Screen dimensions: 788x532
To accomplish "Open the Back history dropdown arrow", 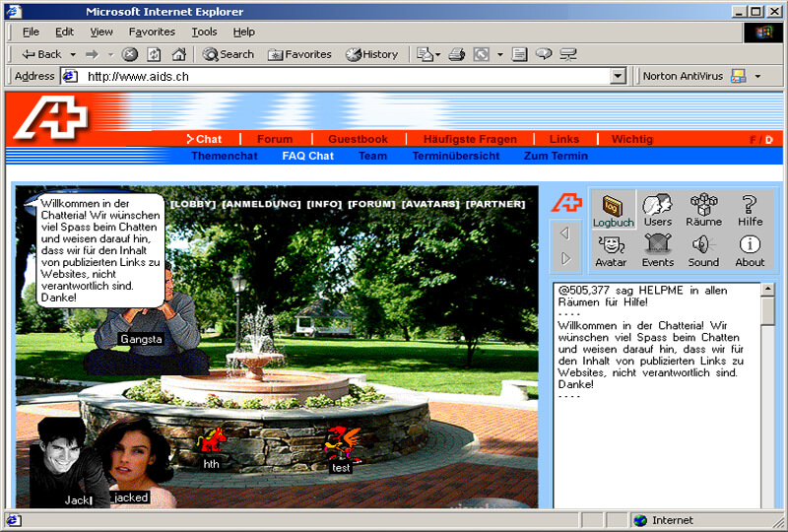I will tap(73, 54).
